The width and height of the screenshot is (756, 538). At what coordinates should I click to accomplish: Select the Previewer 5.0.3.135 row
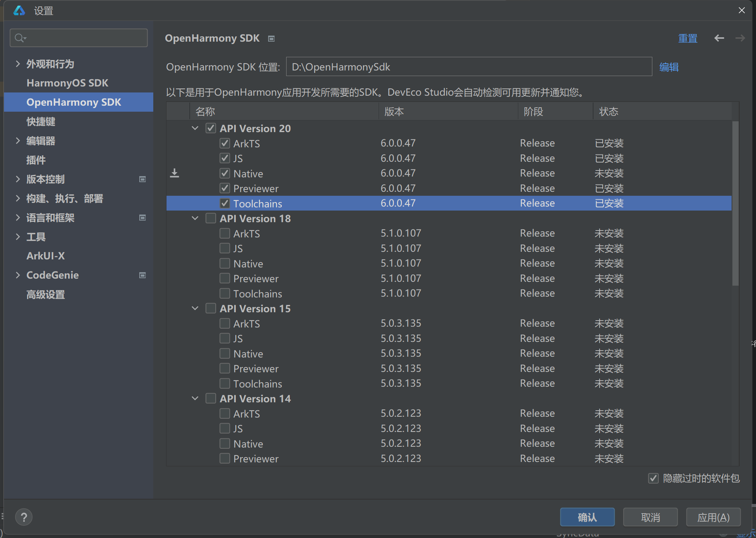[449, 368]
